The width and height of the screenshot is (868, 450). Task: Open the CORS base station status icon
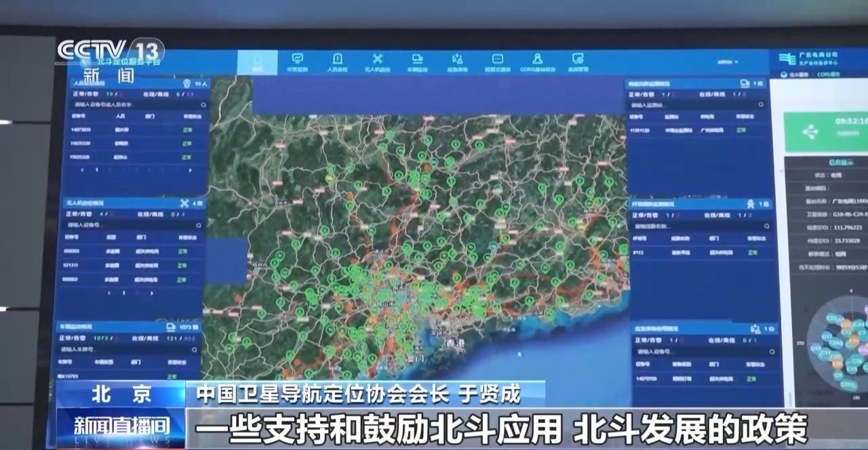(537, 62)
